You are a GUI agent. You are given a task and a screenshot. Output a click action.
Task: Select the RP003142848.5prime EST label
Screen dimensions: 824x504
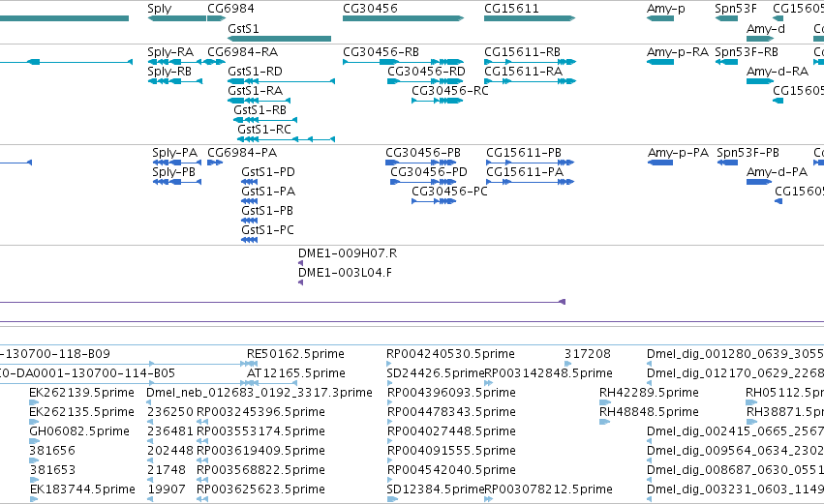[549, 373]
